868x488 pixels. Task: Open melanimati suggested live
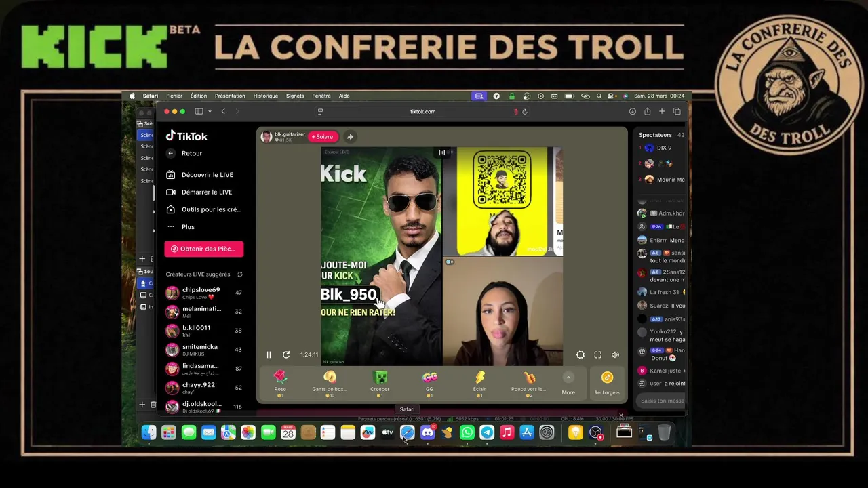tap(204, 312)
